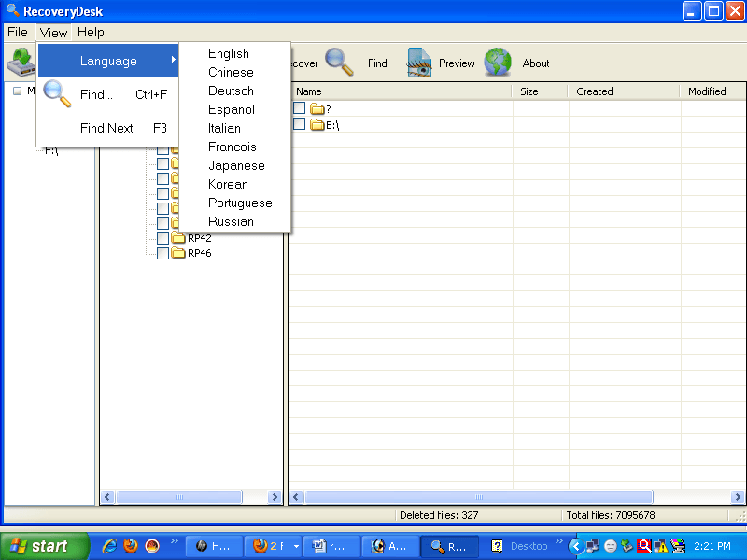The width and height of the screenshot is (747, 560).
Task: Tick the checkbox next to the E:\ entry
Action: pos(299,124)
